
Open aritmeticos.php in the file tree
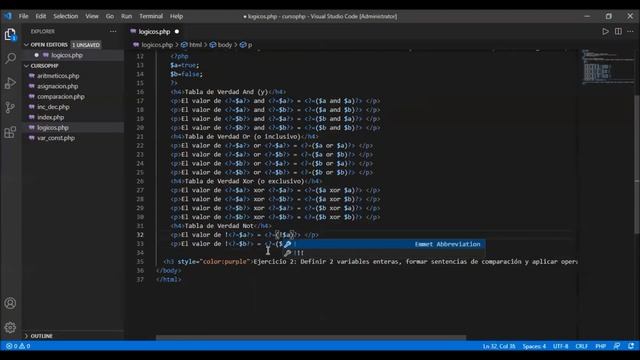[73, 76]
